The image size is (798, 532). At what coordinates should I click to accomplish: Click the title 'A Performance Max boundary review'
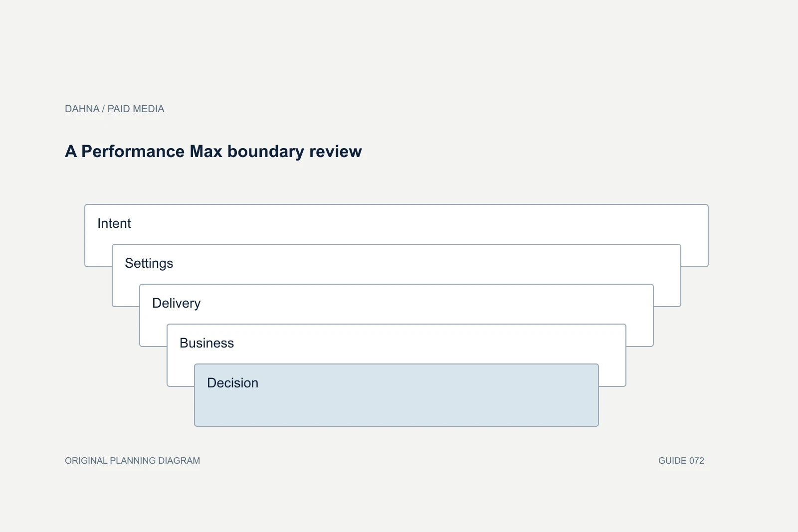pyautogui.click(x=213, y=151)
